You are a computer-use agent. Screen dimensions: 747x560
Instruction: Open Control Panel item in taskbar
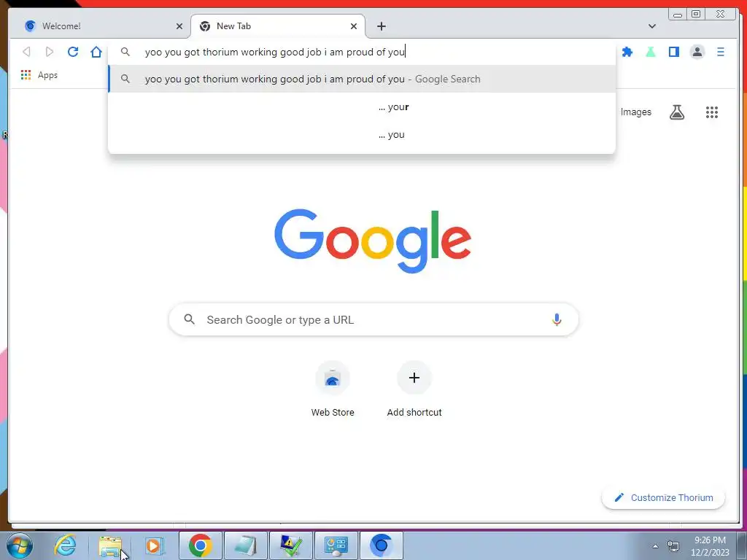pyautogui.click(x=336, y=545)
